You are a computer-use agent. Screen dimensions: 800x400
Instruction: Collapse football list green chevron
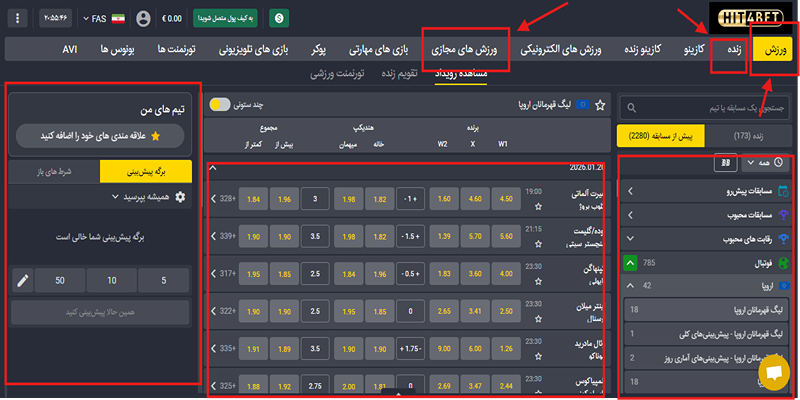point(631,263)
